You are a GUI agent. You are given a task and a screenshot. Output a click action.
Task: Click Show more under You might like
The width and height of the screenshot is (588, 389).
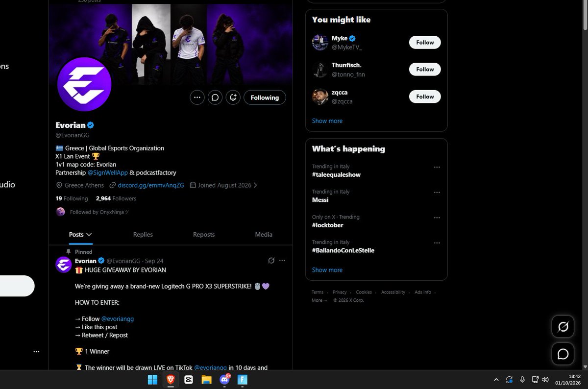tap(327, 121)
